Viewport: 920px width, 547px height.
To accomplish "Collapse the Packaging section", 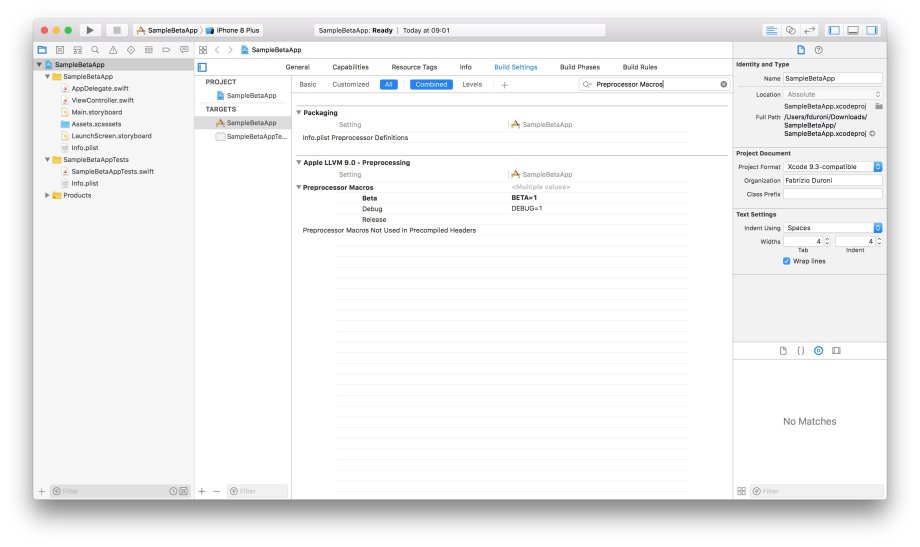I will (299, 112).
